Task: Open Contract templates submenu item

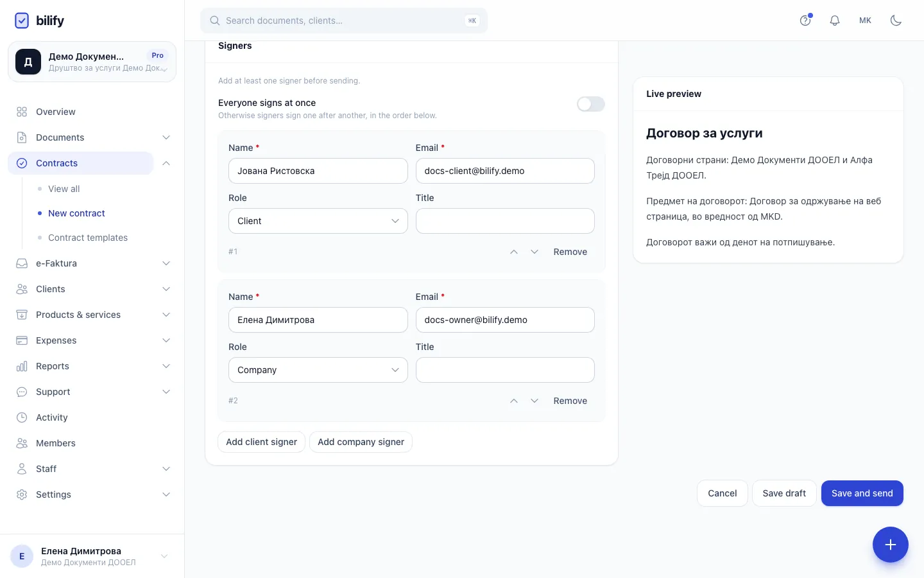Action: (88, 238)
